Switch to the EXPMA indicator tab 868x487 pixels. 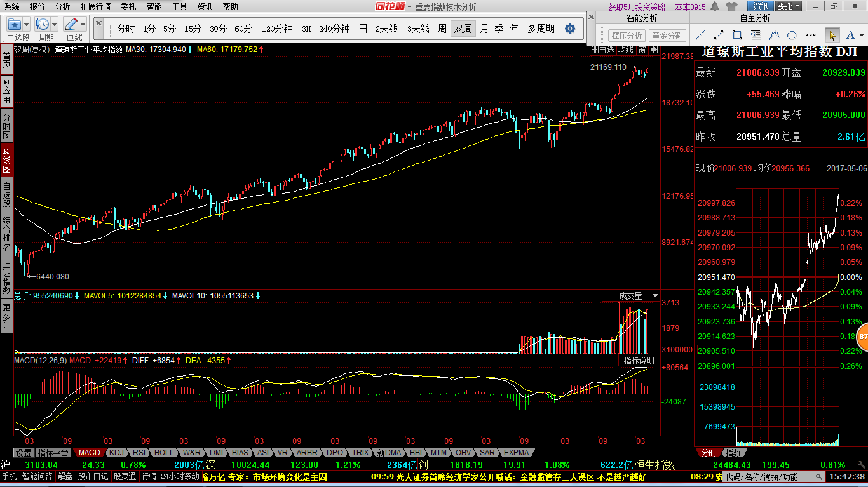(516, 453)
